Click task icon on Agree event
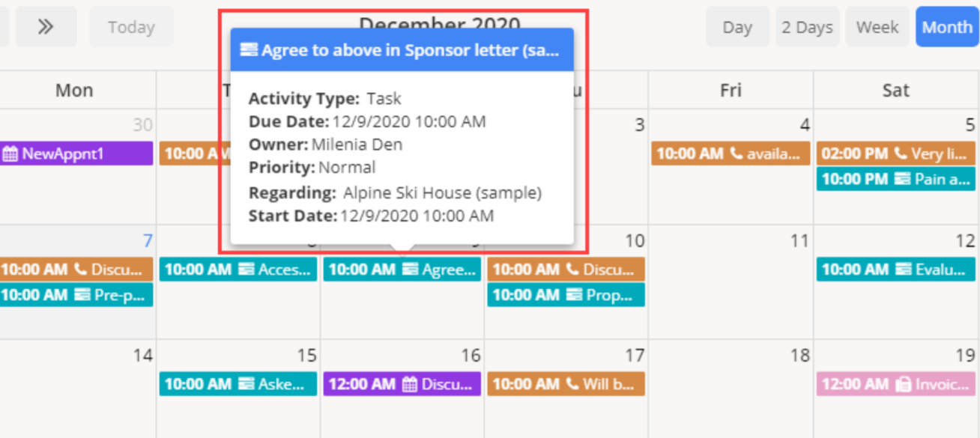 tap(410, 270)
